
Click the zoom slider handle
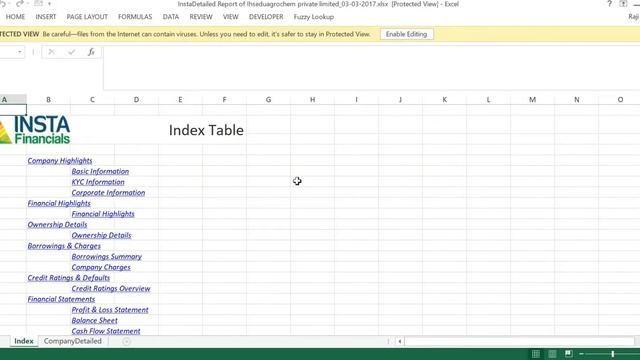(x=613, y=354)
